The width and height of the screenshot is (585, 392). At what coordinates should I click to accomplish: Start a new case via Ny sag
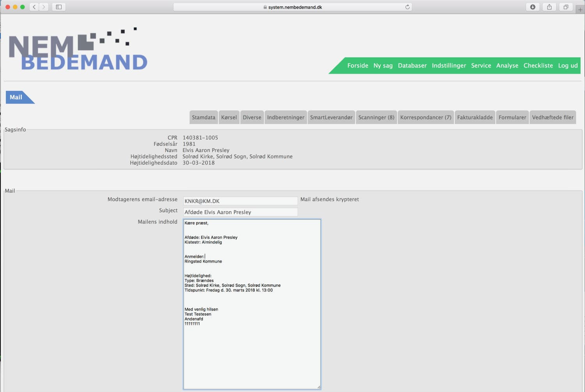383,66
